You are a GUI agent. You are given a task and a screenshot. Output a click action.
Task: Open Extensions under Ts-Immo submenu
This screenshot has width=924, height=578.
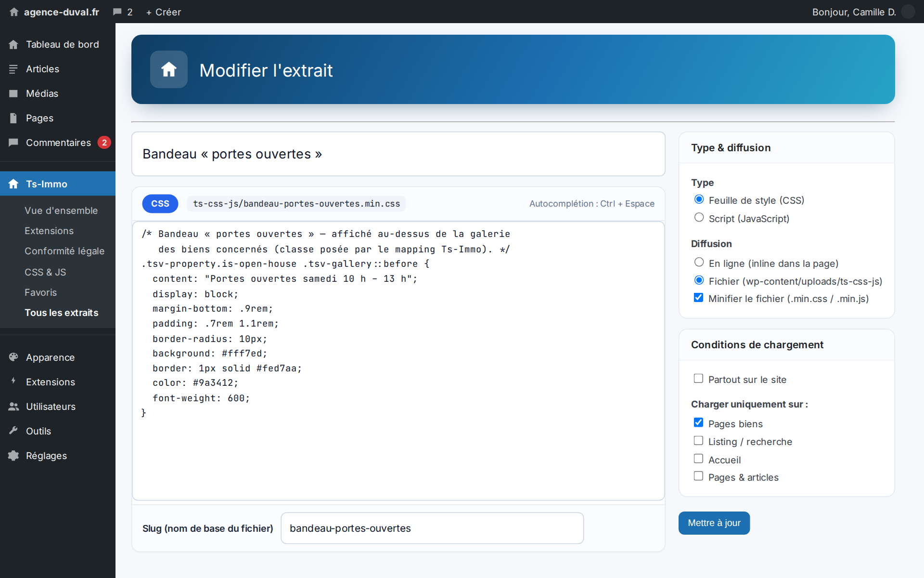click(x=49, y=231)
